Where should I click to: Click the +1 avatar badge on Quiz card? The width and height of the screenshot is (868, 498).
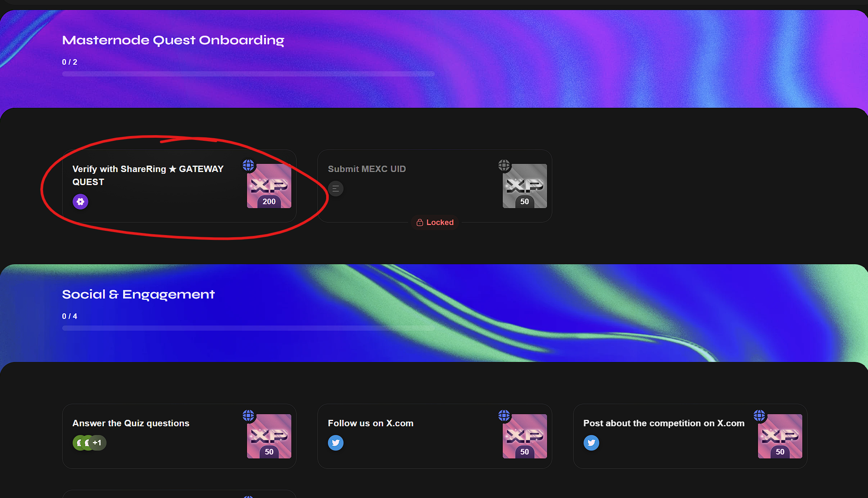point(98,443)
